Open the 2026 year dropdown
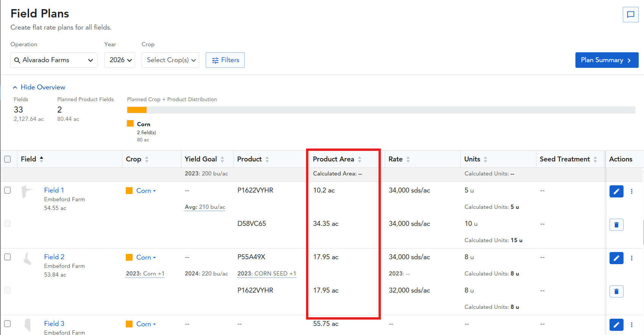The width and height of the screenshot is (644, 335). tap(119, 60)
